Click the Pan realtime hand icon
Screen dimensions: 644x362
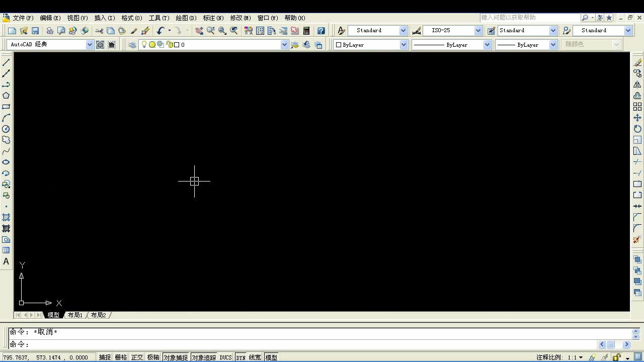tap(199, 31)
